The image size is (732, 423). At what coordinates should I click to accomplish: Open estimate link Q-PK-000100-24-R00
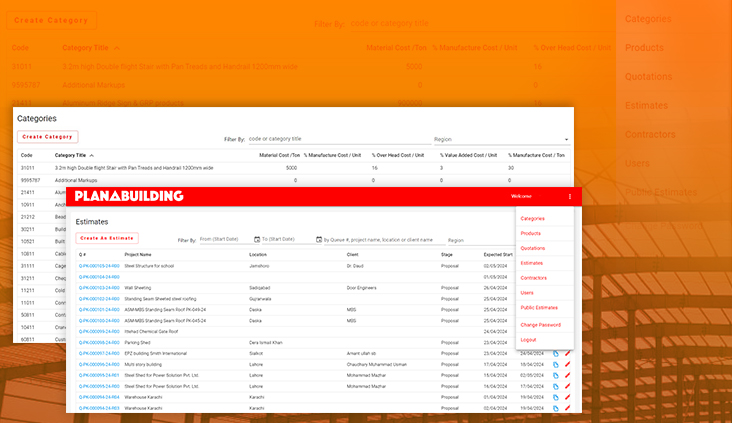(x=99, y=321)
